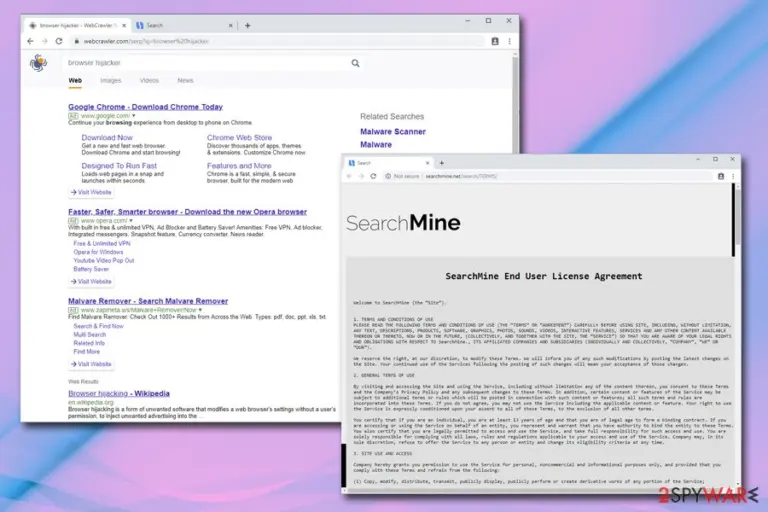Viewport: 768px width, 512px height.
Task: Expand the www.opera.com ad dropdown arrow
Action: (131, 220)
